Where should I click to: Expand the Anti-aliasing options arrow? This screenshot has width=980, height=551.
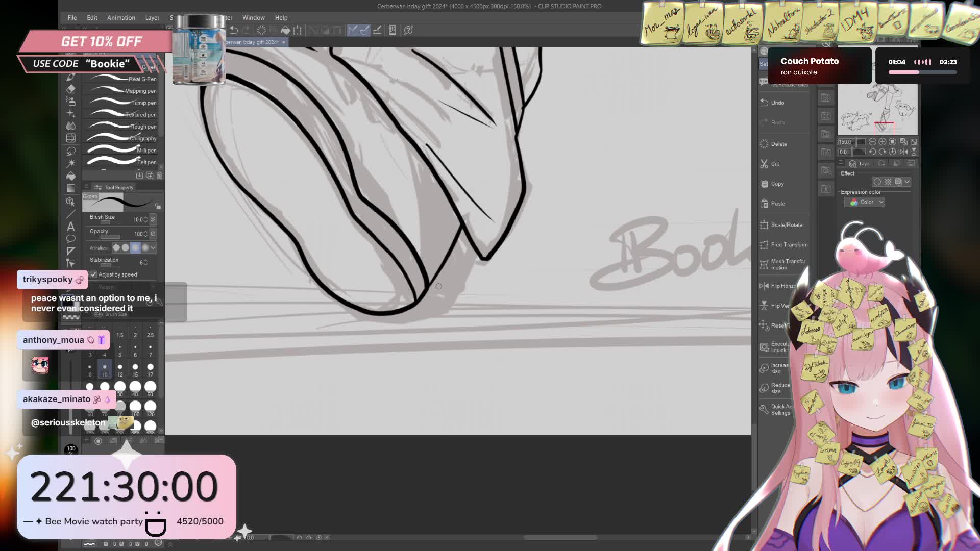click(153, 247)
